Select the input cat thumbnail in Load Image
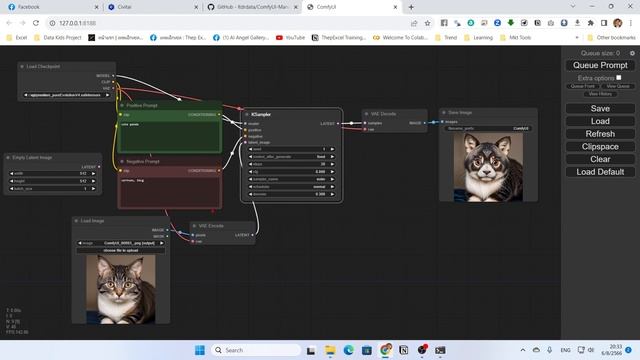The width and height of the screenshot is (640, 360). [x=121, y=289]
